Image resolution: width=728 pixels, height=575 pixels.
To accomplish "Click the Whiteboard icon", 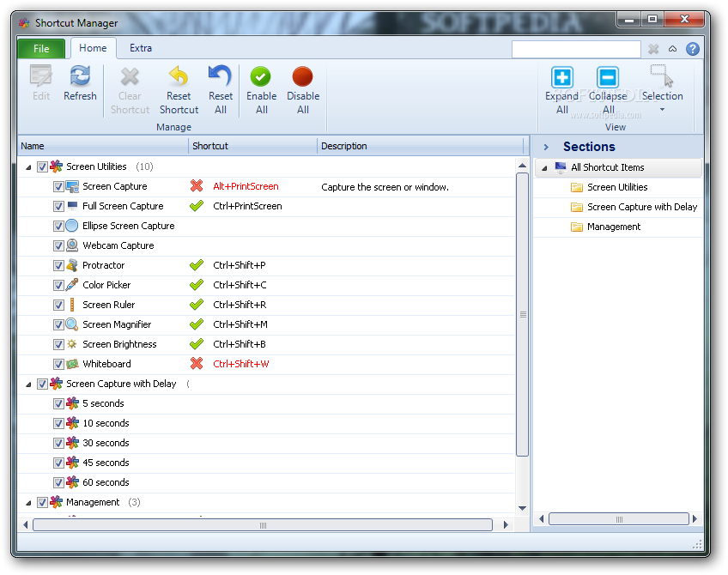I will pos(72,364).
